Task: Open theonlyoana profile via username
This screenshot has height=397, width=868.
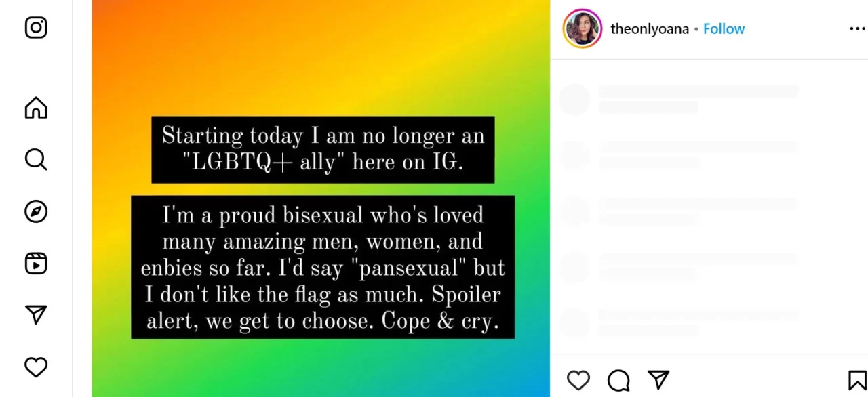Action: [649, 29]
